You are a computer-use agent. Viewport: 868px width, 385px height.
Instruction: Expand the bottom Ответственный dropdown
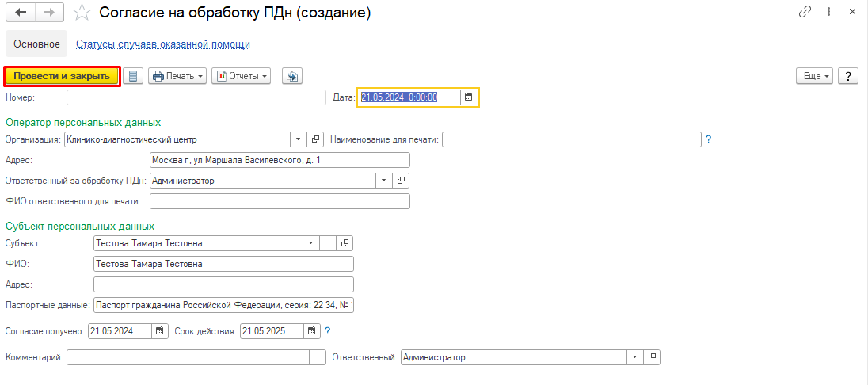coord(635,357)
